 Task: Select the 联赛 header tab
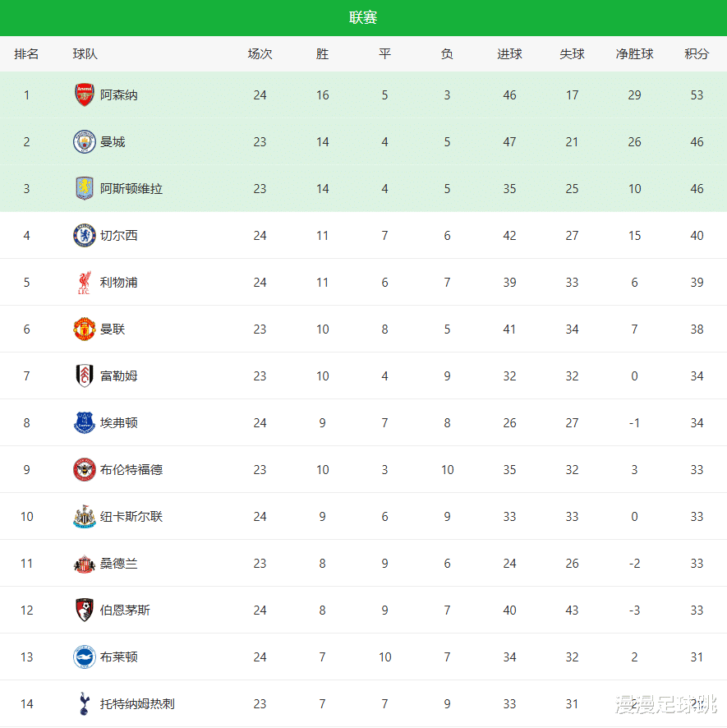363,18
